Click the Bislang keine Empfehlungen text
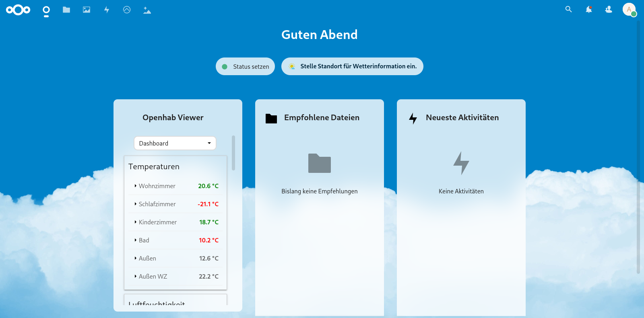The height and width of the screenshot is (318, 644). click(x=320, y=191)
